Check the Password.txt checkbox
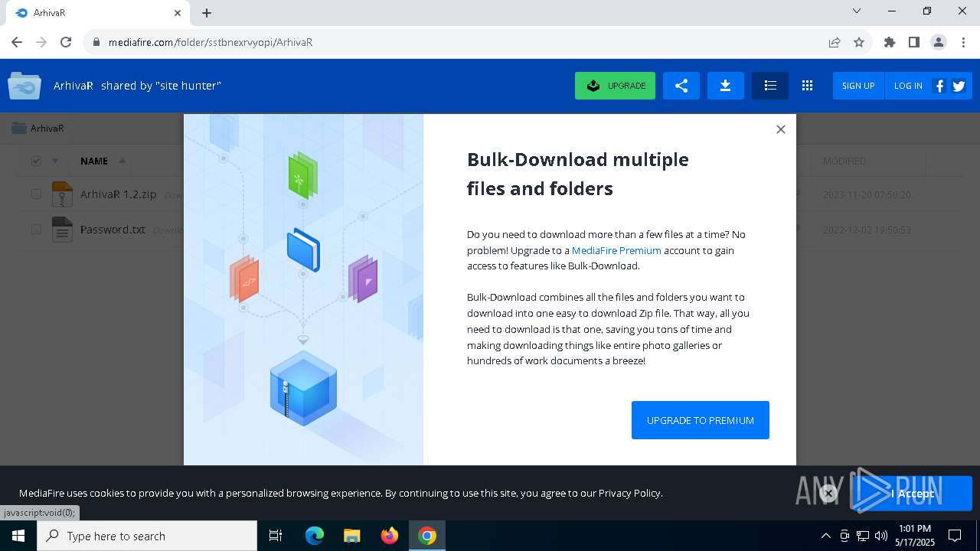The width and height of the screenshot is (980, 551). click(36, 230)
